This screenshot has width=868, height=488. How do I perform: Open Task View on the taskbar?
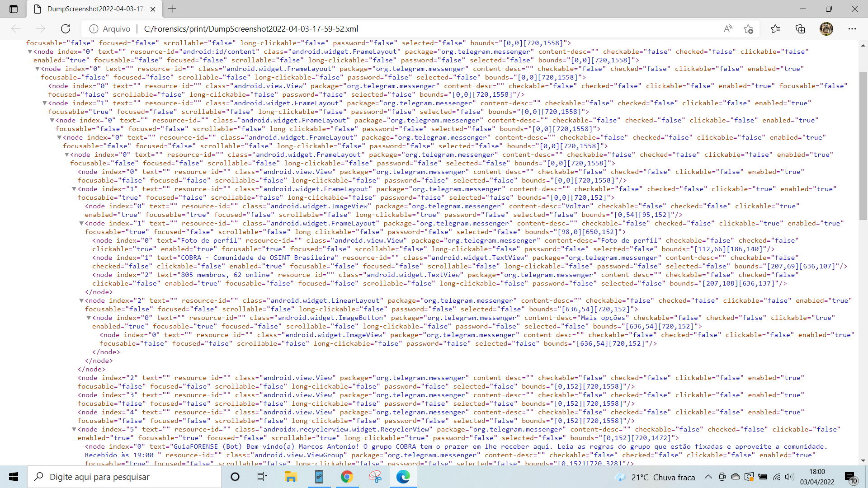pos(262,477)
